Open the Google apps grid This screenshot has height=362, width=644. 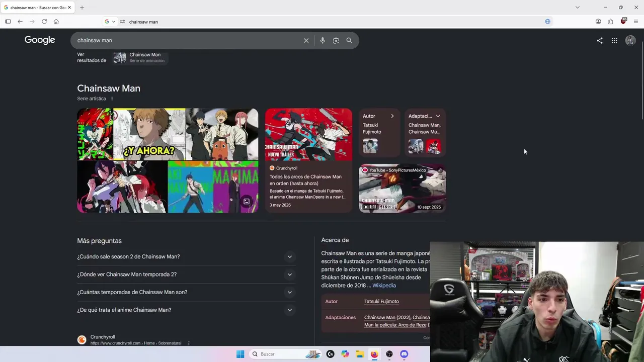(x=614, y=41)
